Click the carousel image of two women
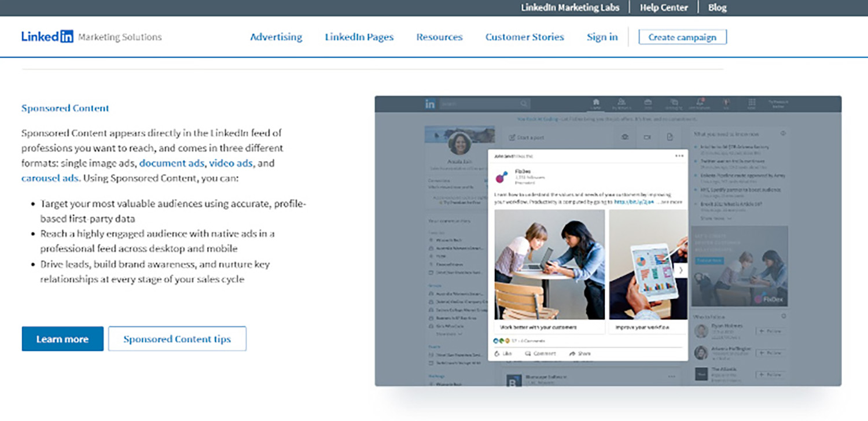Image resolution: width=868 pixels, height=421 pixels. [x=549, y=264]
